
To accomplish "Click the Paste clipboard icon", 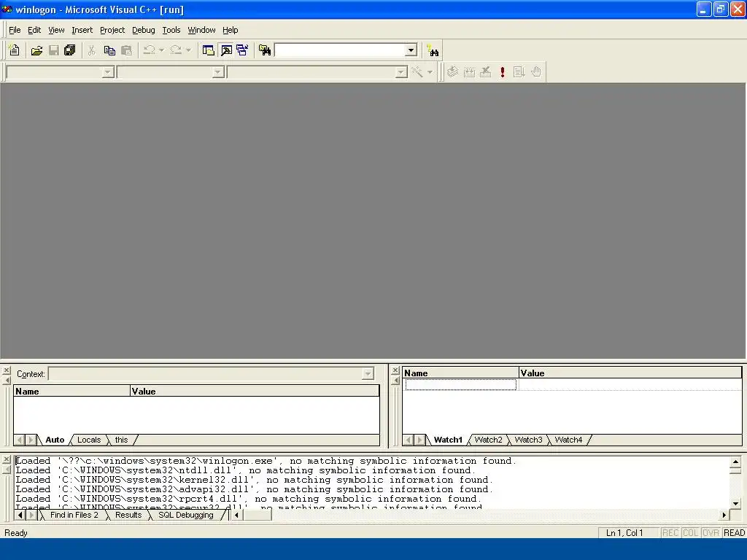I will point(126,50).
